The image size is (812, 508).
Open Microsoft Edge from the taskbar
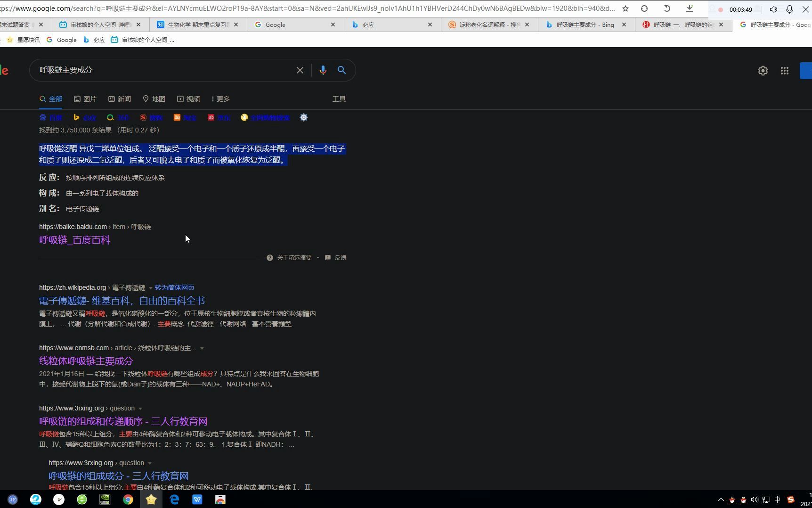pyautogui.click(x=174, y=500)
